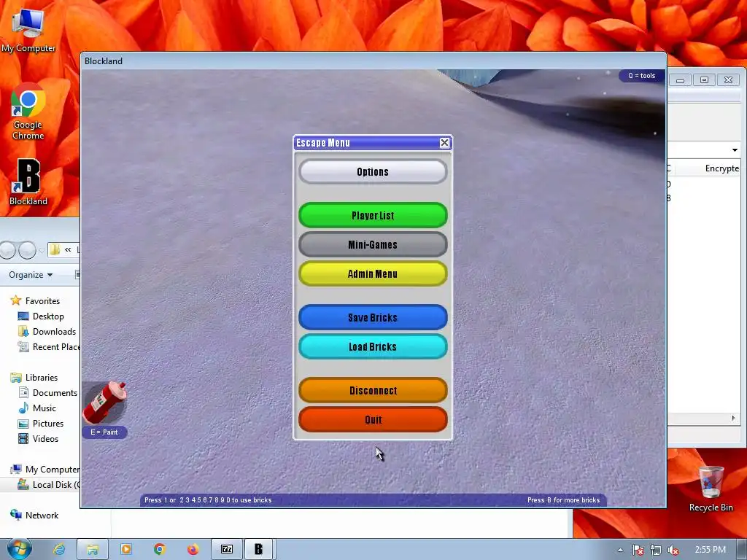
Task: Open the Options menu button
Action: [x=373, y=171]
